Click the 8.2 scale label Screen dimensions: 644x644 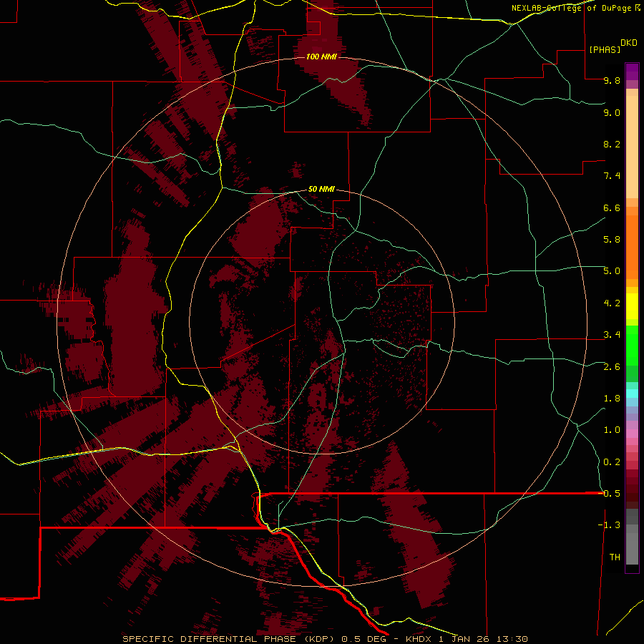tap(612, 144)
